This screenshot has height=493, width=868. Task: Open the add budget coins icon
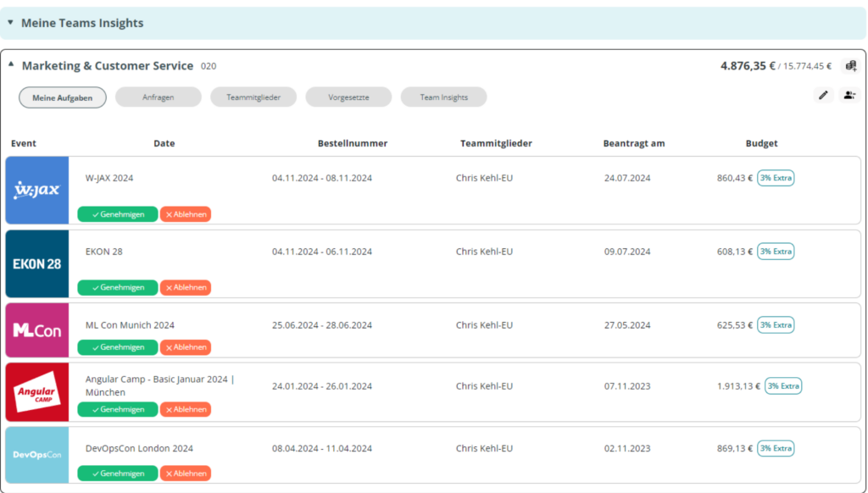(x=851, y=65)
